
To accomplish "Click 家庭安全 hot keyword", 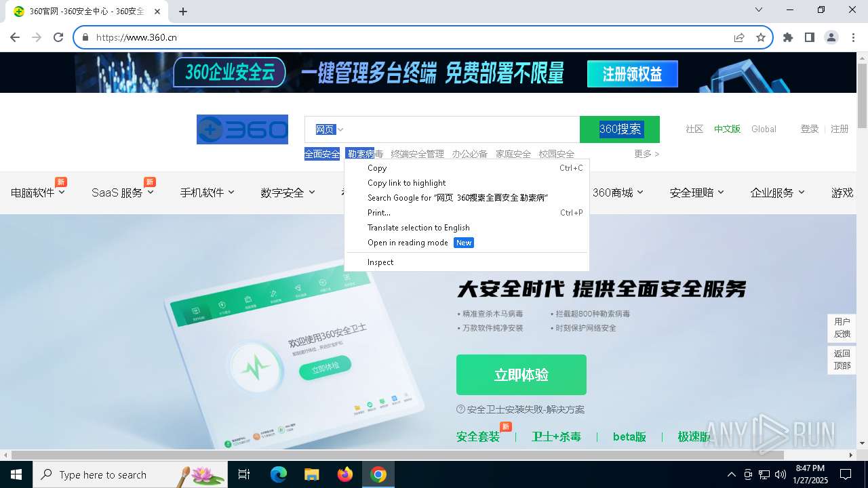I will (513, 154).
